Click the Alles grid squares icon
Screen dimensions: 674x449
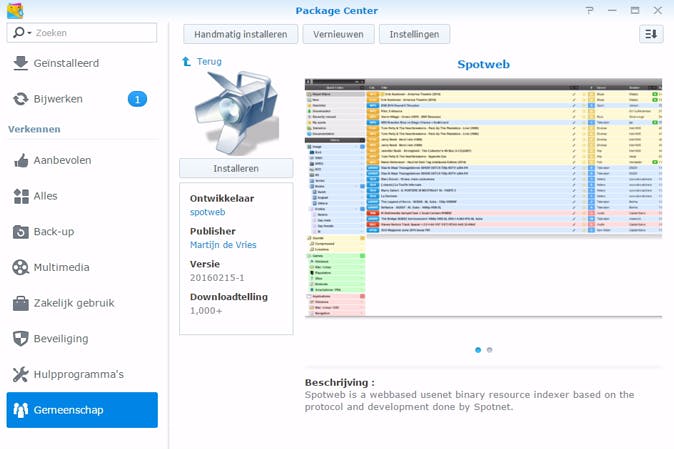(21, 196)
